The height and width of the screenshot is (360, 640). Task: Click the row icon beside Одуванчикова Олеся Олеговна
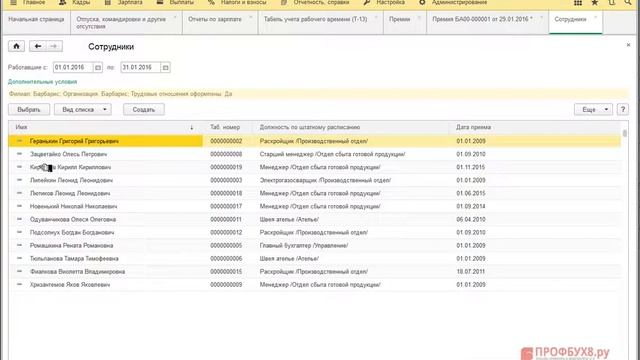[x=19, y=219]
